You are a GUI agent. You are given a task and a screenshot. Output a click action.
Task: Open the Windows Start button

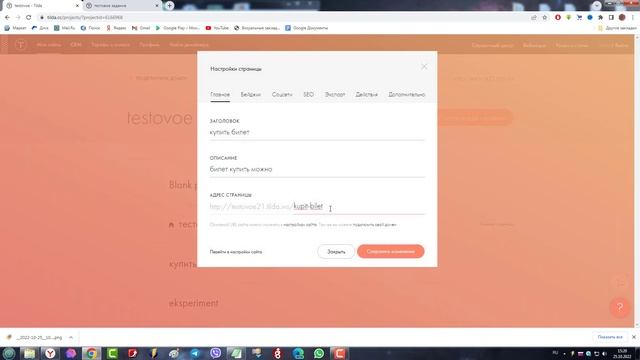(x=9, y=353)
